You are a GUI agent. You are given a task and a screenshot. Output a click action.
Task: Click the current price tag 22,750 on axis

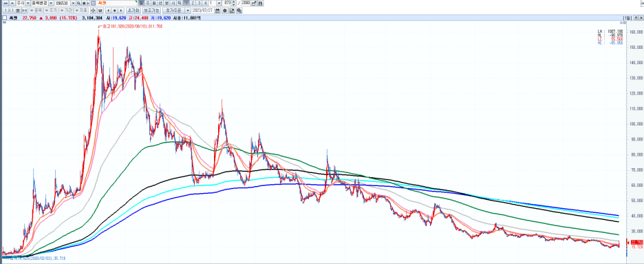[636, 242]
